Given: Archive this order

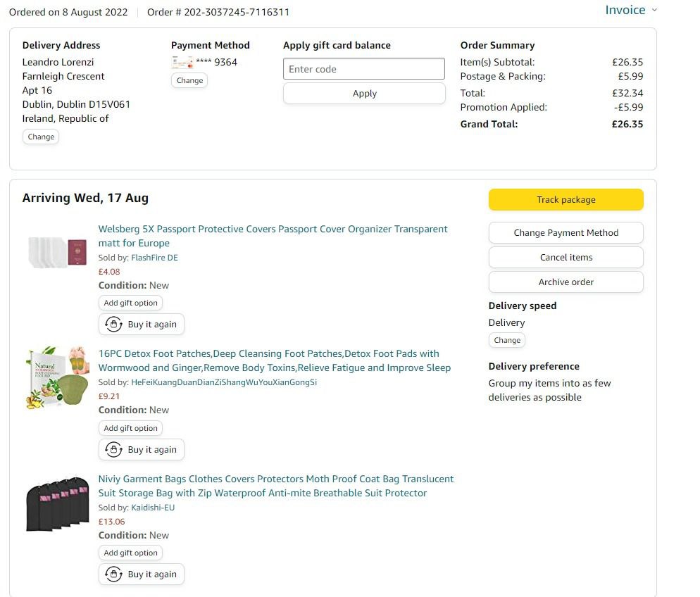Looking at the screenshot, I should 565,282.
